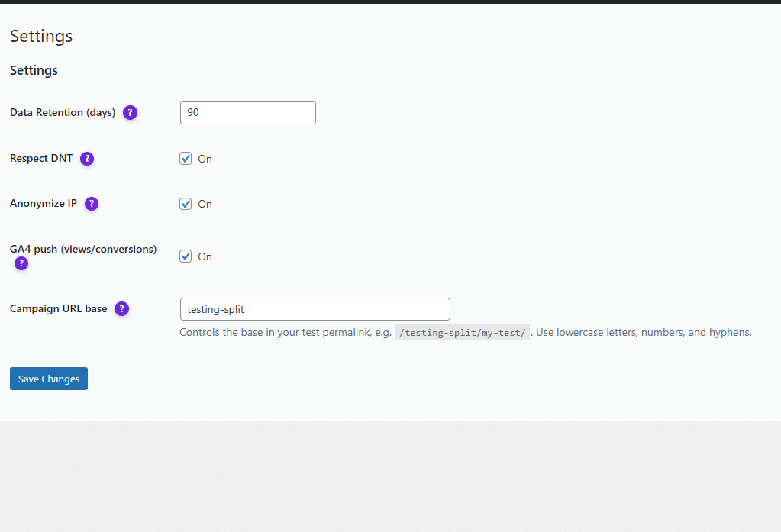Click the help icon beside Data Retention
Image resolution: width=781 pixels, height=532 pixels.
tap(131, 112)
